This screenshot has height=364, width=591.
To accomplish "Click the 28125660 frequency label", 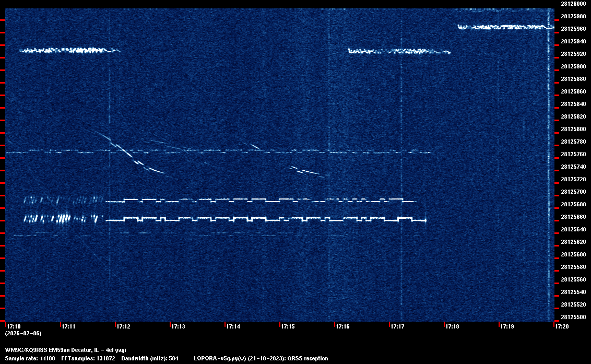I will pos(572,217).
